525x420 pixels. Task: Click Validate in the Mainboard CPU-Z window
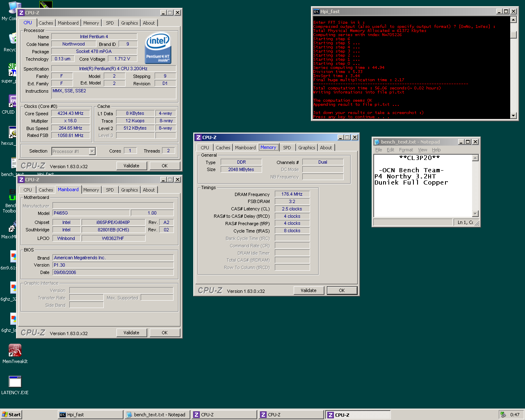tap(131, 333)
